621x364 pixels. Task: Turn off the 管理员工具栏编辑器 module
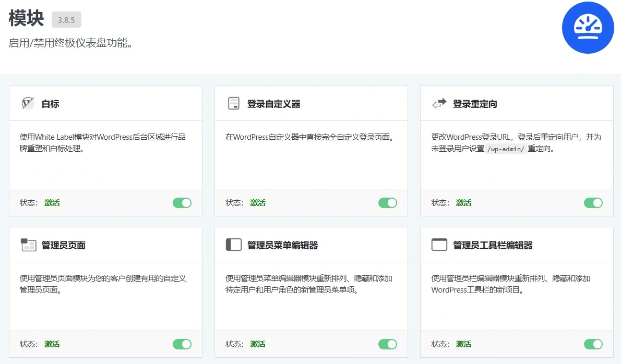click(593, 344)
